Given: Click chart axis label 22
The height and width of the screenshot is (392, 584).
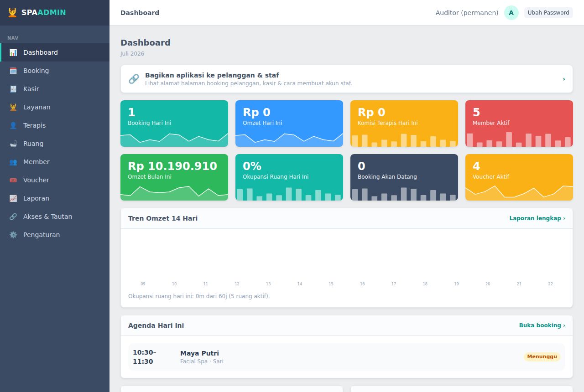Looking at the screenshot, I should pyautogui.click(x=550, y=284).
